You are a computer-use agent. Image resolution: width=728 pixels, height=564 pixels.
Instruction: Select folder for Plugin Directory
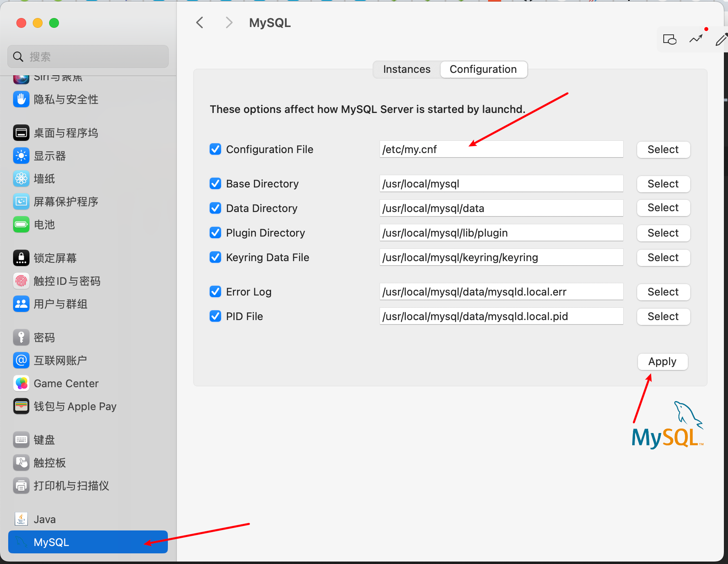coord(663,233)
